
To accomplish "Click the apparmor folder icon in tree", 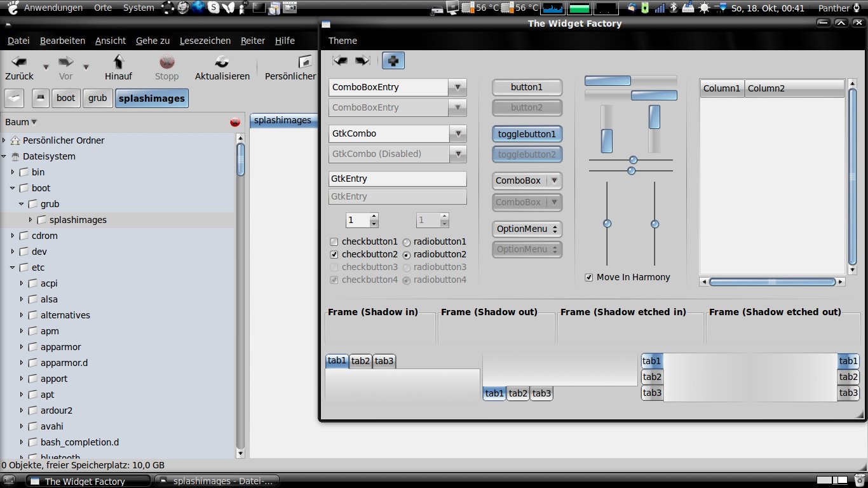I will (33, 347).
